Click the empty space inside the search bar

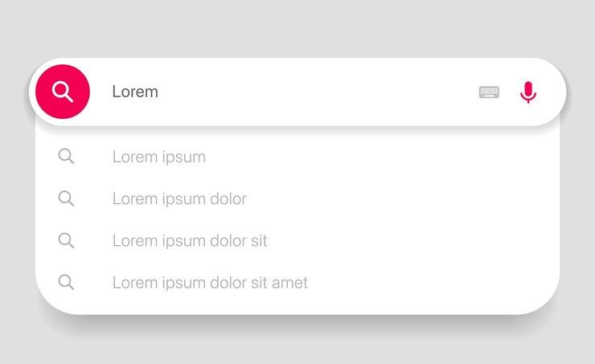(x=315, y=92)
